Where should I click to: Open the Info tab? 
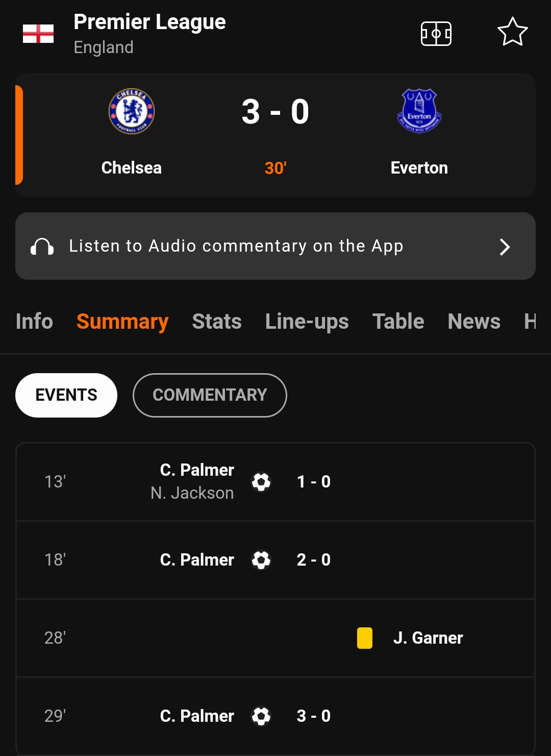(34, 322)
